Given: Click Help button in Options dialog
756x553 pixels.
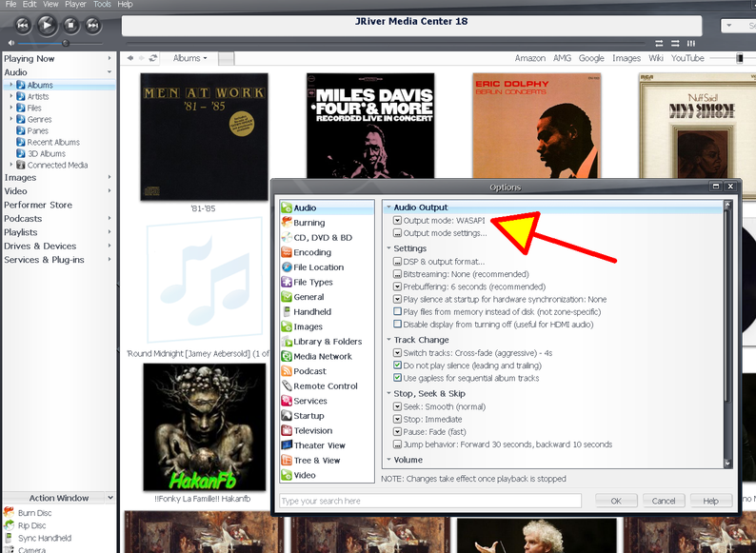Looking at the screenshot, I should click(x=710, y=501).
